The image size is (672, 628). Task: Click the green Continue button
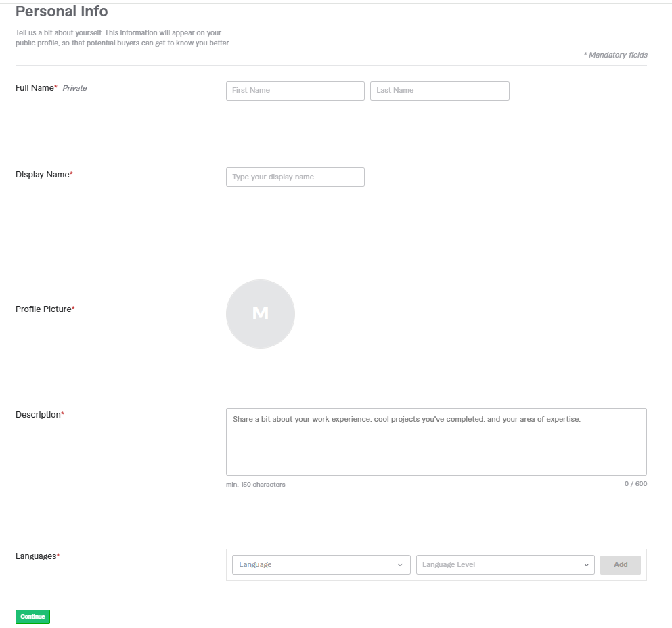point(32,616)
